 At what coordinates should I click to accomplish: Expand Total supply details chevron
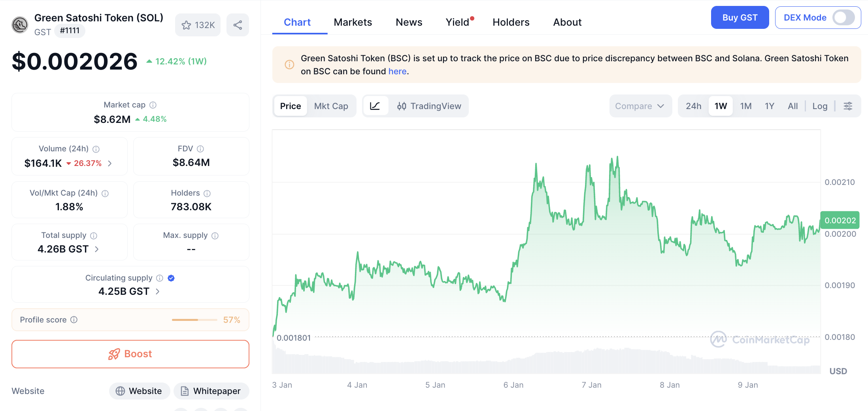[x=97, y=249]
